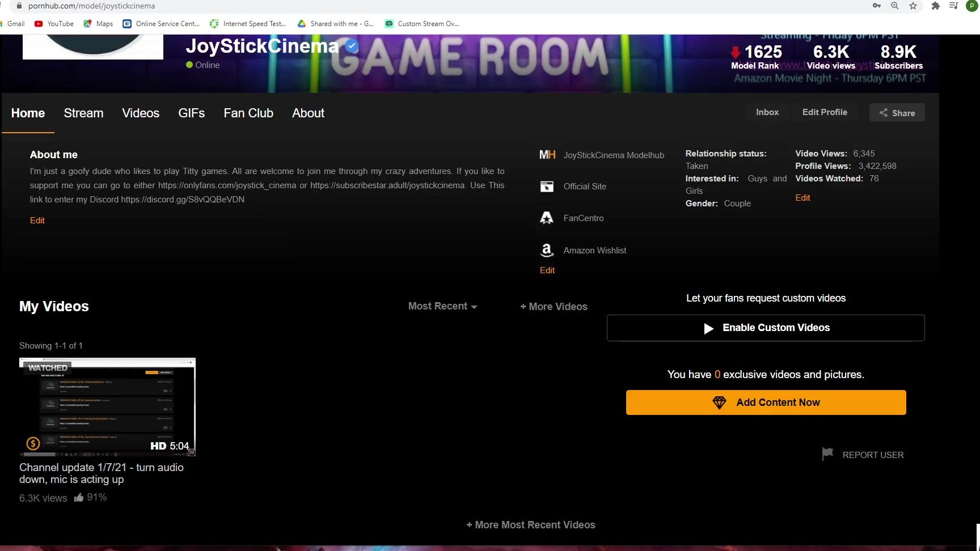Click the Report User flag icon
Screen dimensions: 980x551
(x=827, y=453)
